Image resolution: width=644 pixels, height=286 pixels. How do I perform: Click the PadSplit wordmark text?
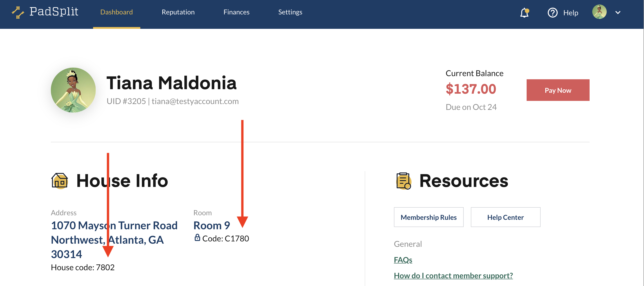click(54, 11)
